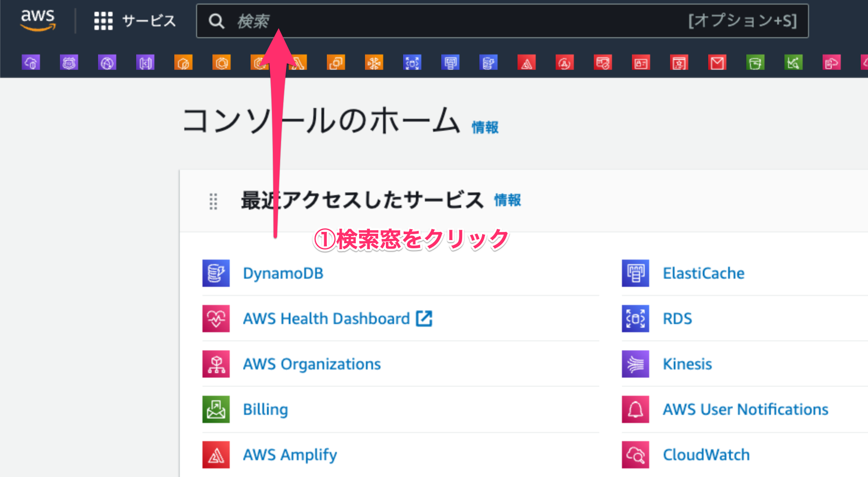This screenshot has width=868, height=477.
Task: Open AWS User Notifications link
Action: point(746,409)
